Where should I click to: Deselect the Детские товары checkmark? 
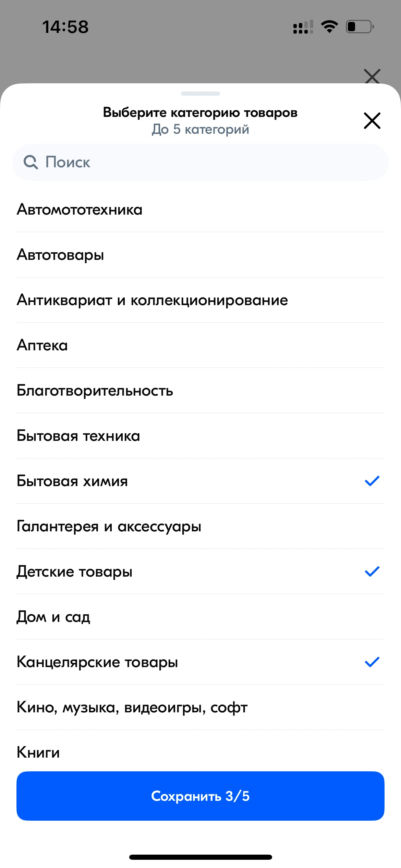372,571
